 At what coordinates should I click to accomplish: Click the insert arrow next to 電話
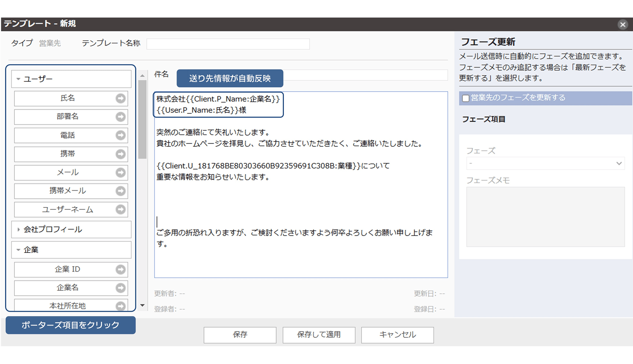point(120,135)
